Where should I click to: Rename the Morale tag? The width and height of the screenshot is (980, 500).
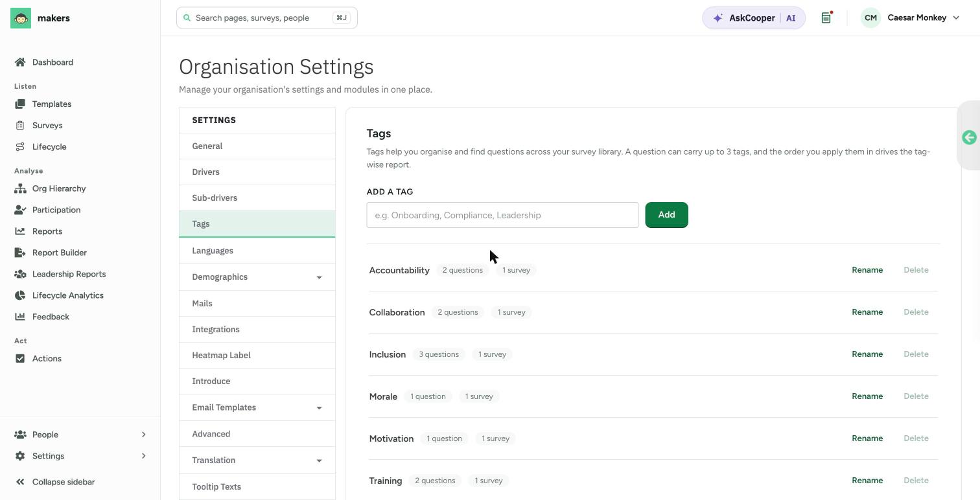[x=867, y=396]
